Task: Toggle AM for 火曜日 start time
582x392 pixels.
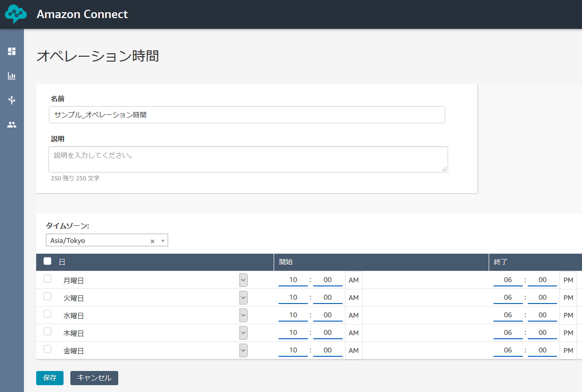Action: point(354,298)
